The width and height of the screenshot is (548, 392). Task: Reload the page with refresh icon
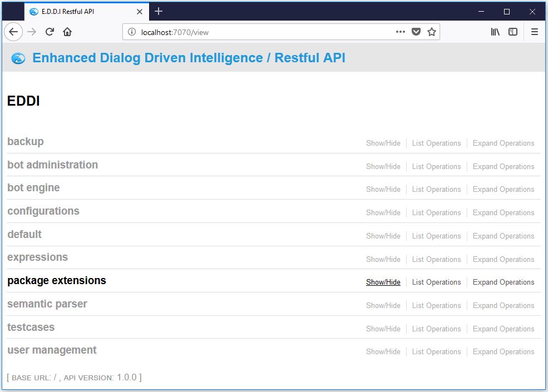[x=50, y=32]
